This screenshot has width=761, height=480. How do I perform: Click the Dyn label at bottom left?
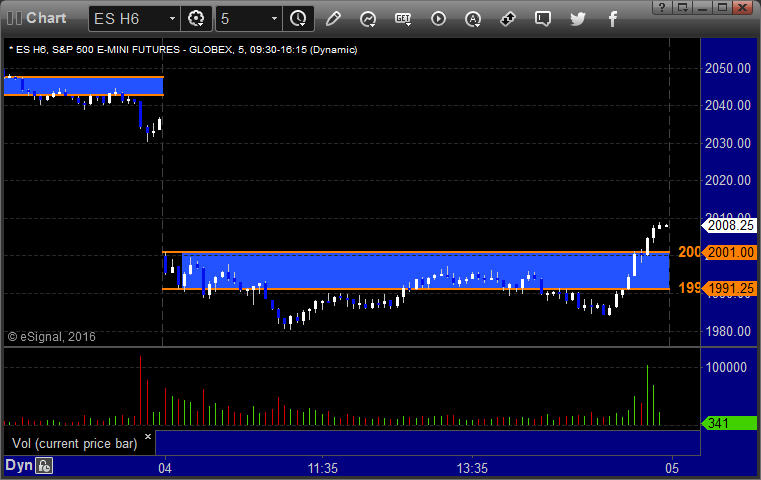[x=18, y=465]
